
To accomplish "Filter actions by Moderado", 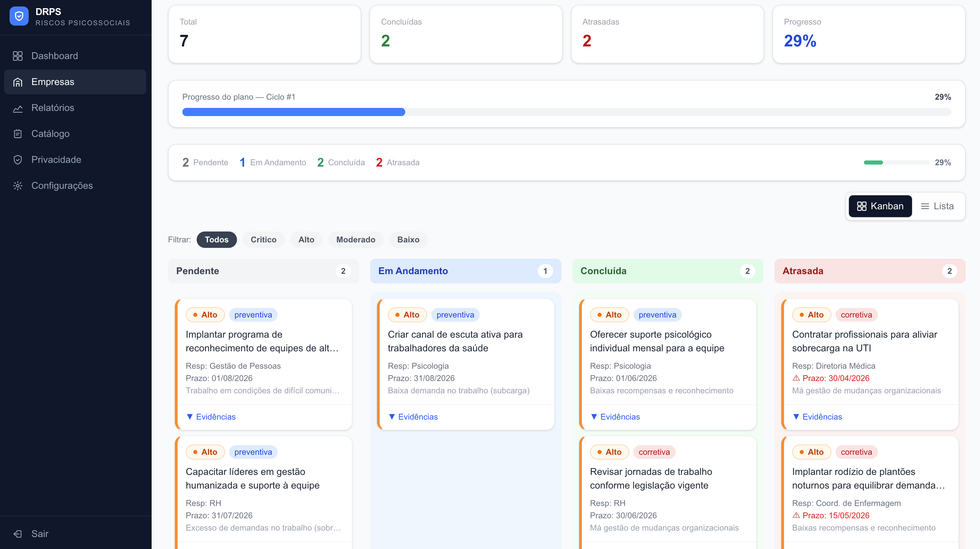I will click(x=356, y=240).
